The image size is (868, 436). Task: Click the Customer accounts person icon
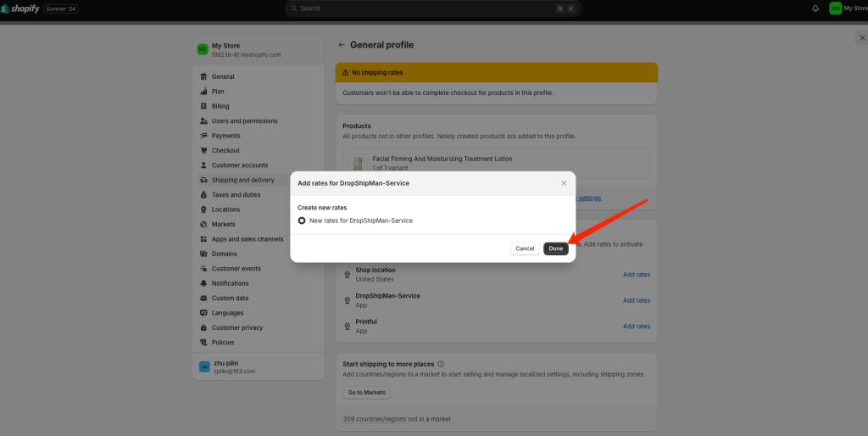coord(203,165)
